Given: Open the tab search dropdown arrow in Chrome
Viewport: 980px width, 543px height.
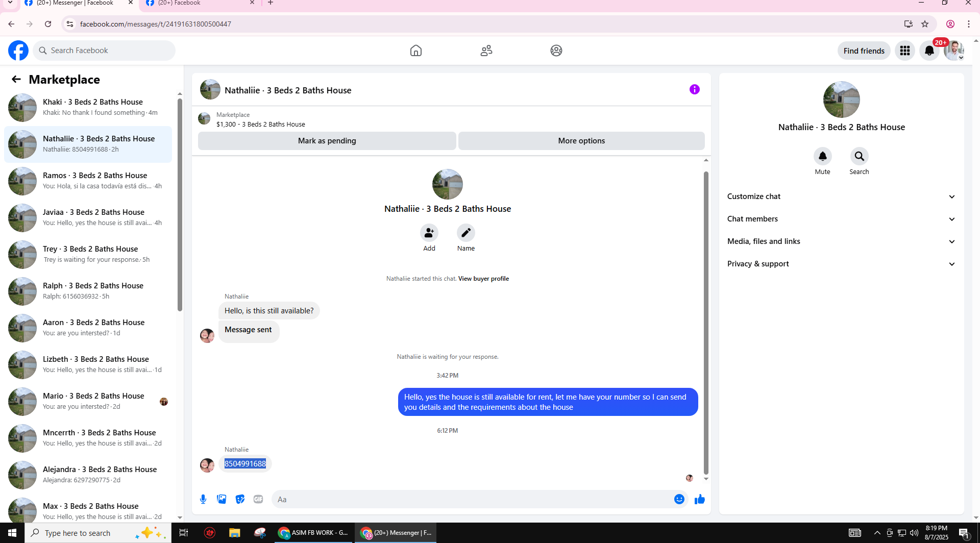Looking at the screenshot, I should tap(10, 3).
